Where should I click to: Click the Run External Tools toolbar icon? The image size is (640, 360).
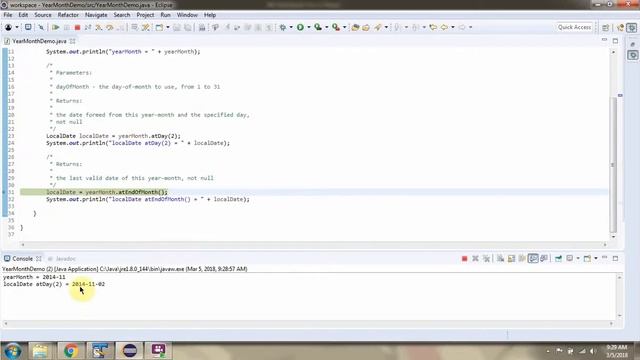click(336, 27)
